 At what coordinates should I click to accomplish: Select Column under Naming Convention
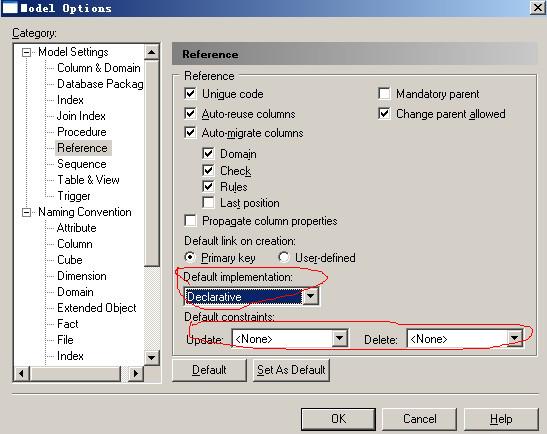(x=75, y=244)
